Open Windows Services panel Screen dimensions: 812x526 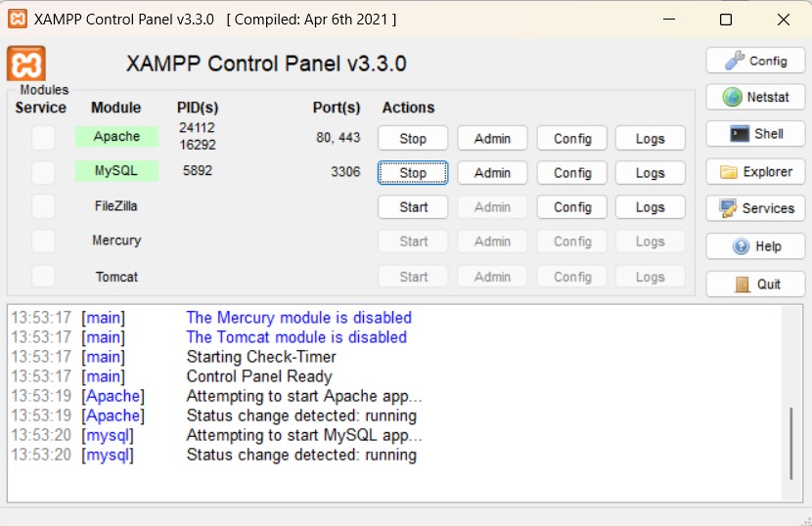pos(755,208)
